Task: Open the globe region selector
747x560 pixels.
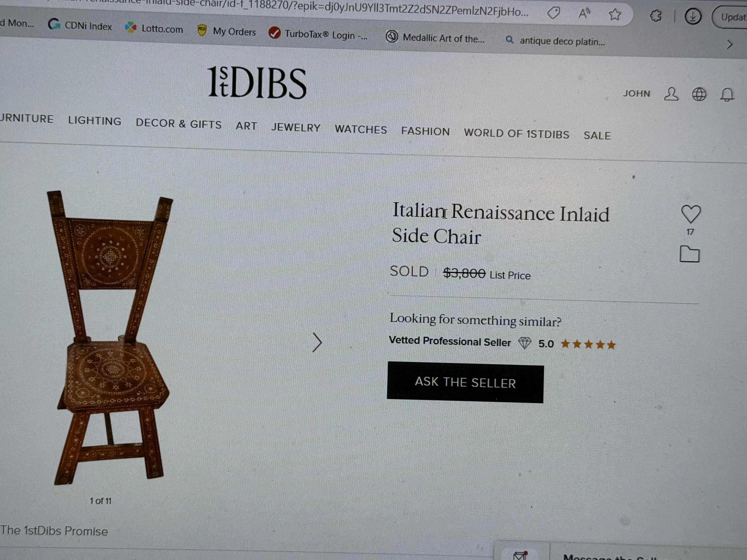Action: [x=699, y=94]
